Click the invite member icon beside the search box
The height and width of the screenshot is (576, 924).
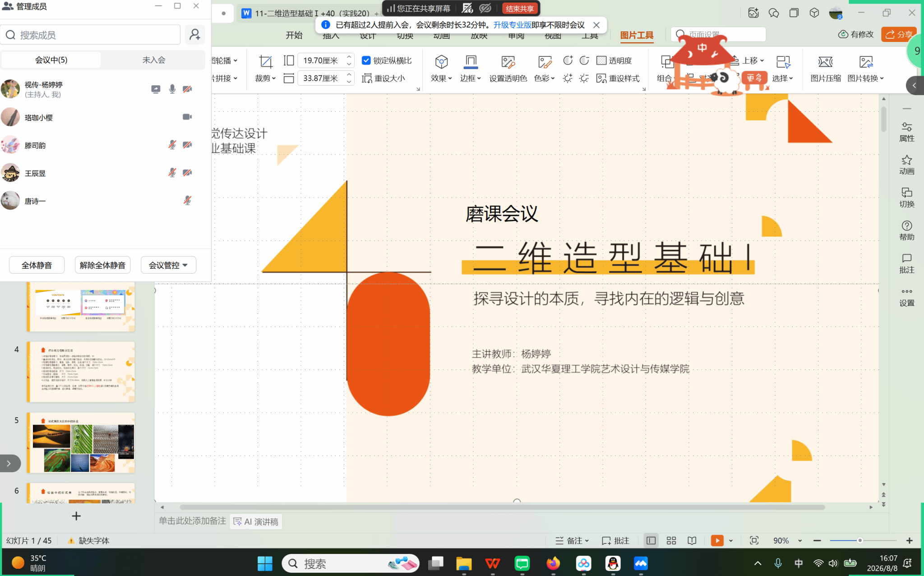coord(195,35)
